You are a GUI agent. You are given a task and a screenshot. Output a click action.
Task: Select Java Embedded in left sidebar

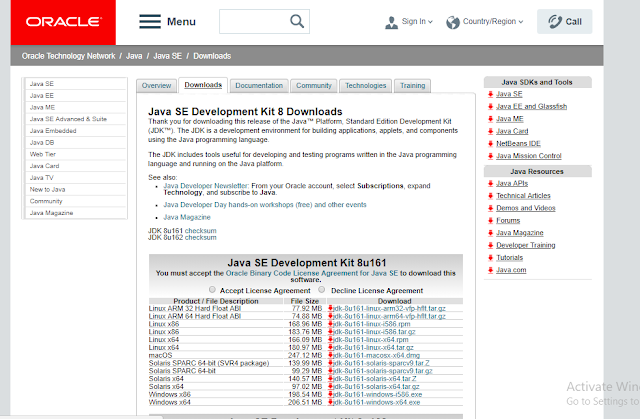[76, 131]
